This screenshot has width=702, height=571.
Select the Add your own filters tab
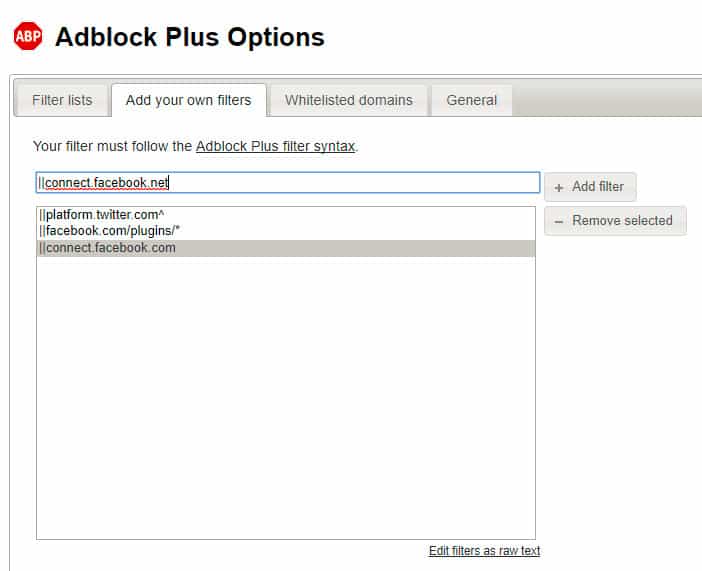(x=188, y=100)
